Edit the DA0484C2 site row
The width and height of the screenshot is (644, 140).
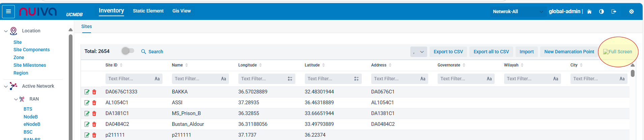point(87,124)
